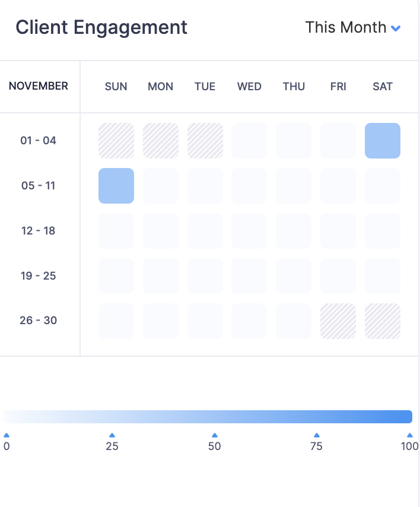
Task: Select the Thursday cell in week 19 - 25
Action: click(294, 276)
